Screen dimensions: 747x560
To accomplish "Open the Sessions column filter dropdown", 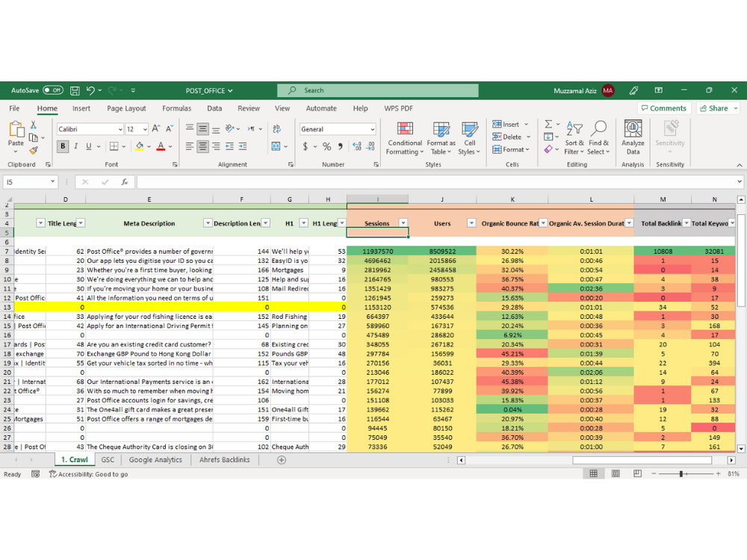I will [x=403, y=223].
